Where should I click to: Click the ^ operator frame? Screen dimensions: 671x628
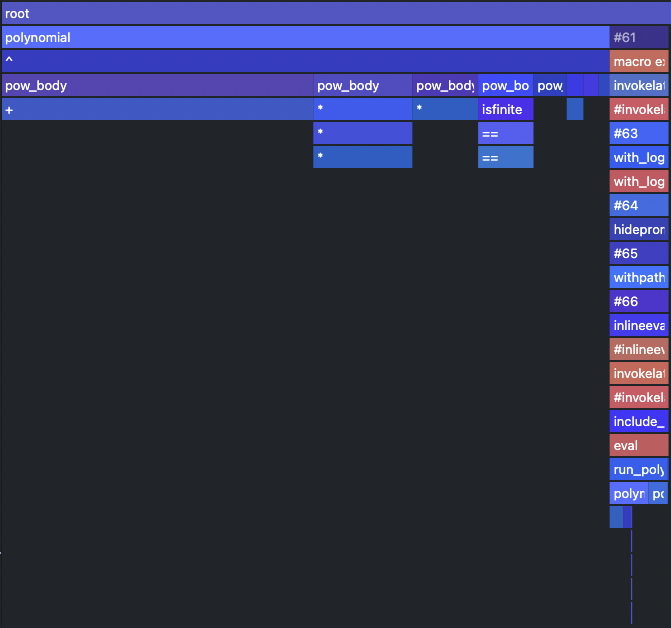pyautogui.click(x=305, y=61)
